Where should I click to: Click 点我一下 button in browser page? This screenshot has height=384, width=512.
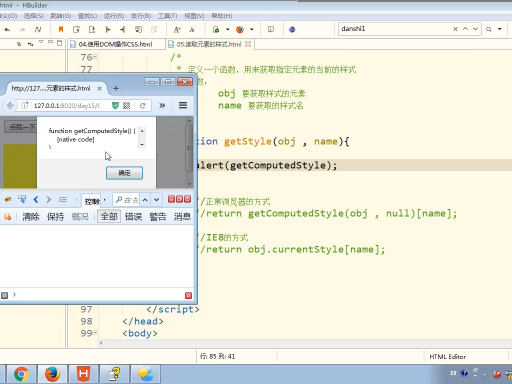20,127
